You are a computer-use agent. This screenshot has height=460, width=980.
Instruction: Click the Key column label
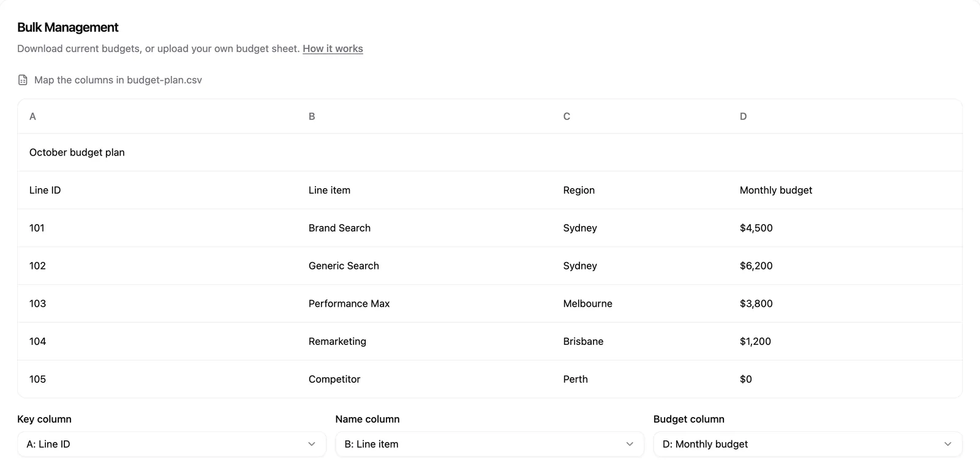[x=44, y=419]
